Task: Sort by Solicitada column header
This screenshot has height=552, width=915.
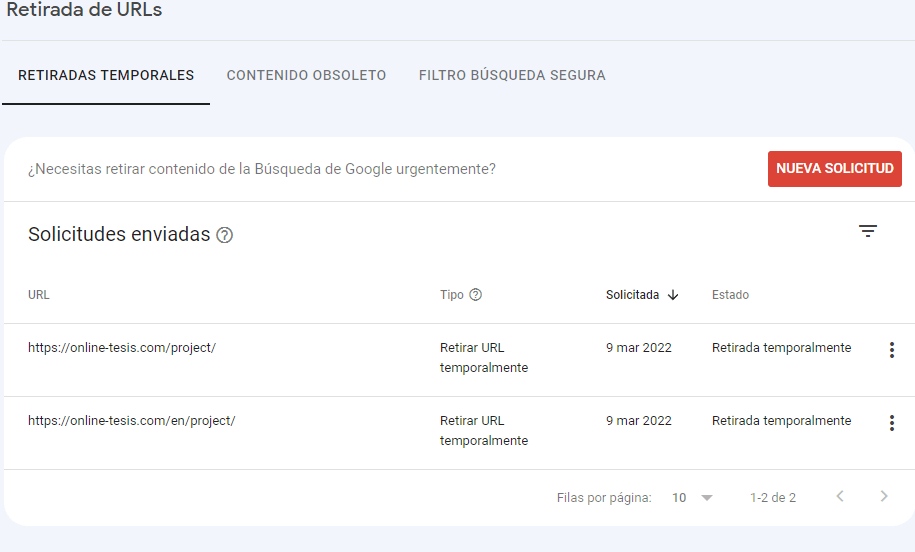Action: pos(632,295)
